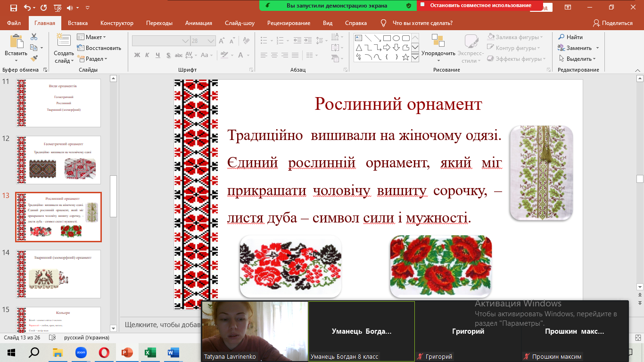644x362 pixels.
Task: Open the Макет layout dropdown
Action: [x=91, y=37]
